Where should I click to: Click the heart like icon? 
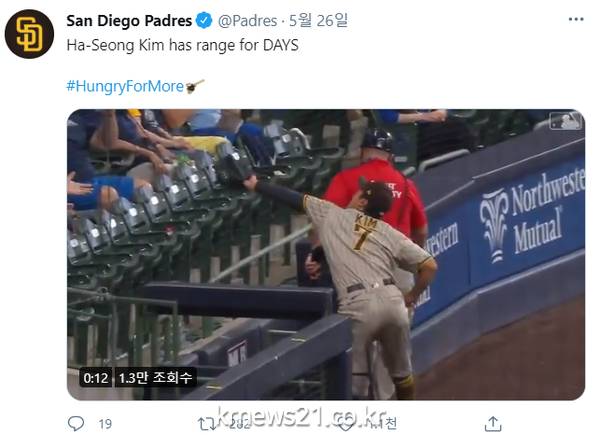(x=345, y=424)
